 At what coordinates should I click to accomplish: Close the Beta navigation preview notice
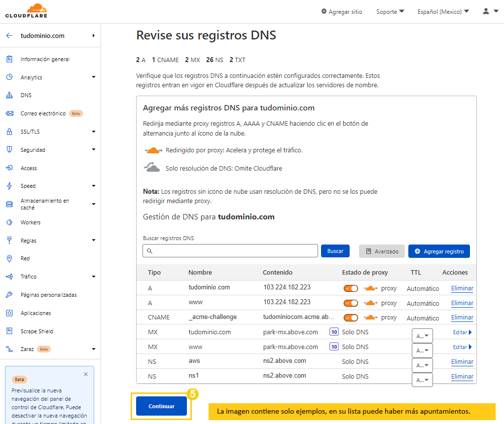pyautogui.click(x=86, y=374)
